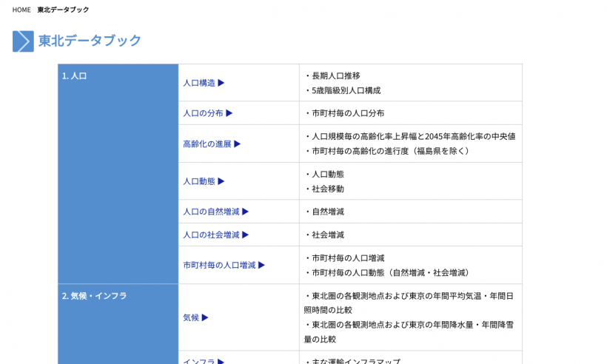This screenshot has width=607, height=364.
Task: Click the 人口動態 bullet in the right column
Action: click(324, 175)
